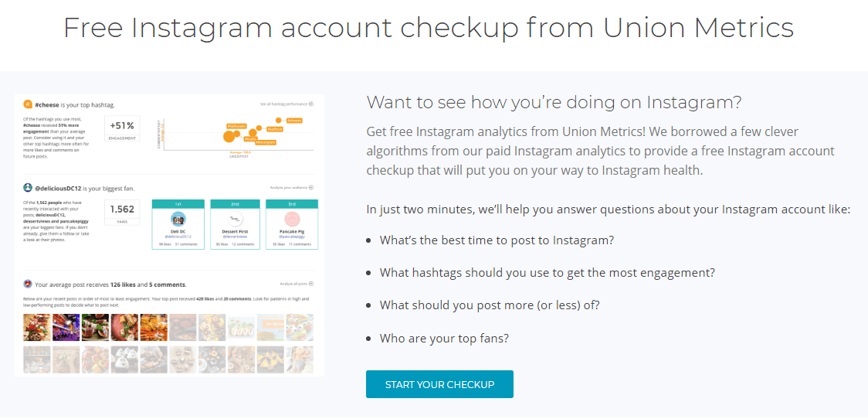Select the Dessert First profile avatar
Image resolution: width=868 pixels, height=419 pixels.
(x=236, y=219)
